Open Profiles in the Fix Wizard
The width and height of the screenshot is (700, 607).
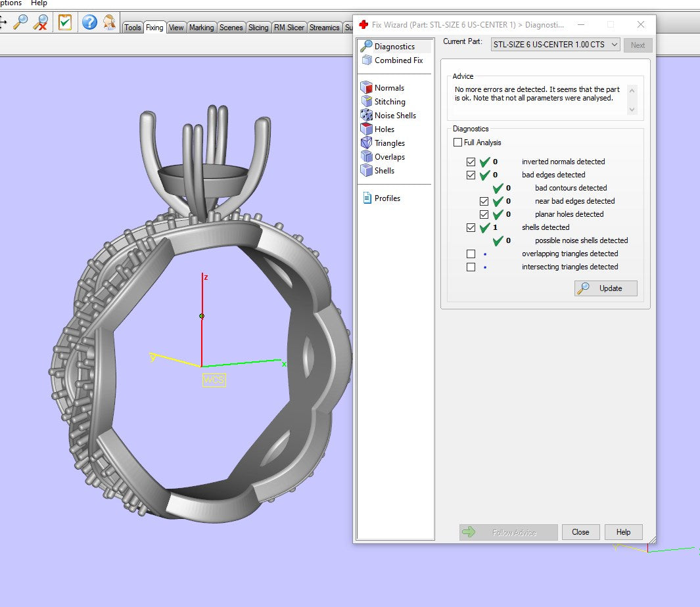coord(387,198)
